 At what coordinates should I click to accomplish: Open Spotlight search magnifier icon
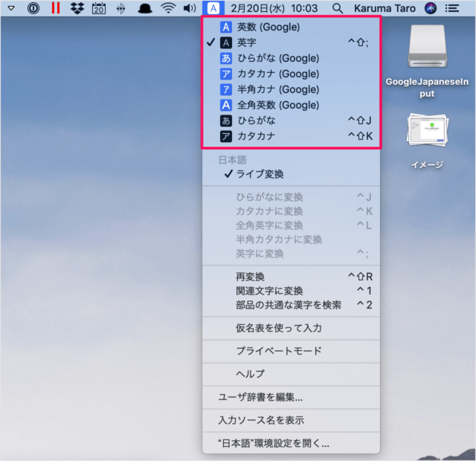[338, 8]
